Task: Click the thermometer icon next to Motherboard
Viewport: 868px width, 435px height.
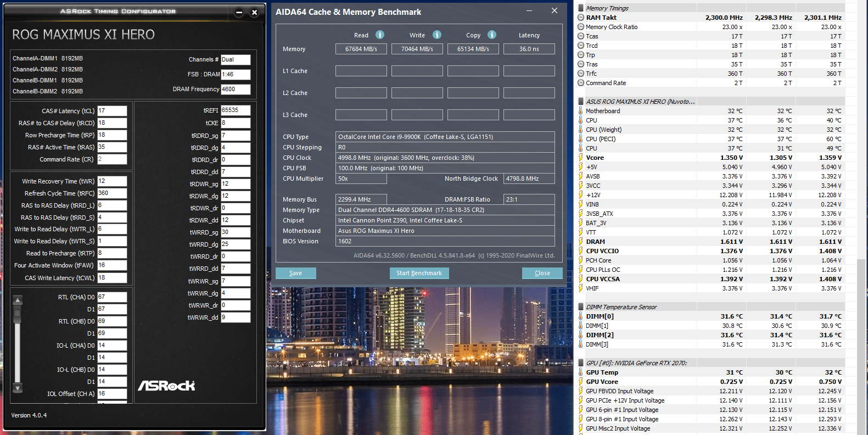Action: [581, 111]
